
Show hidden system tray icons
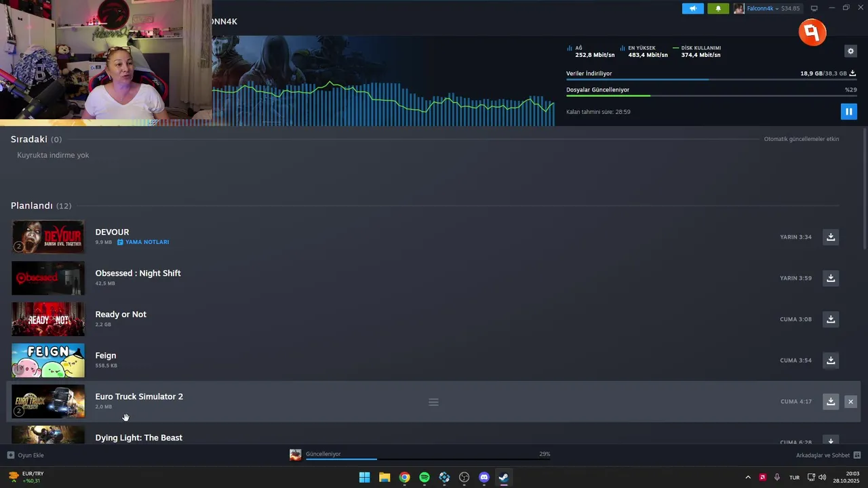coord(748,477)
